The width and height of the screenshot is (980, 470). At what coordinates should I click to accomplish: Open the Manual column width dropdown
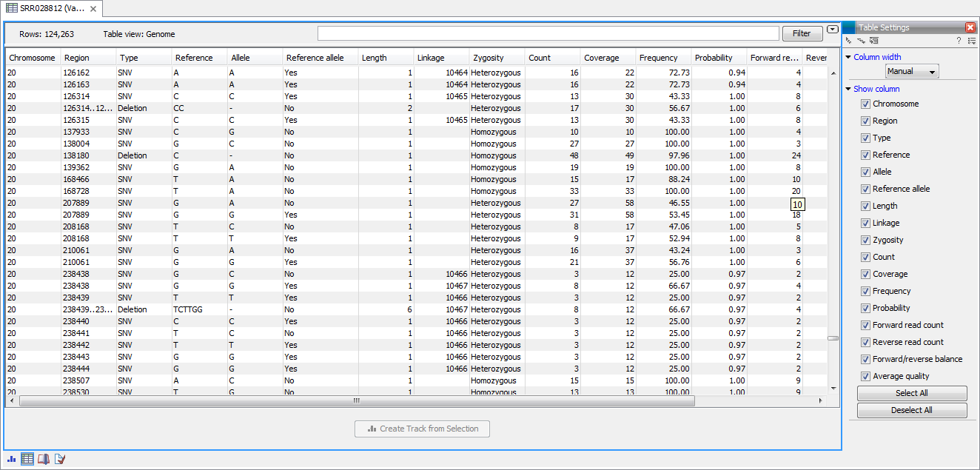point(912,72)
